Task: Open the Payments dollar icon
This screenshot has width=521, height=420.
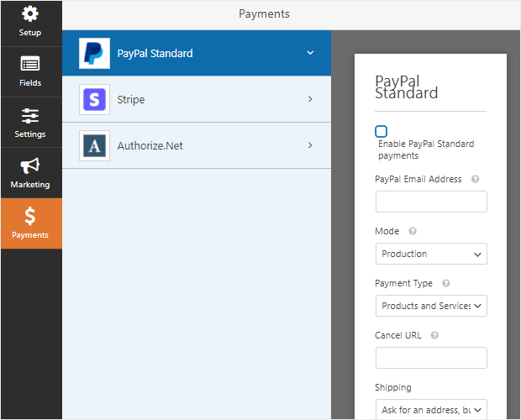Action: pyautogui.click(x=30, y=216)
